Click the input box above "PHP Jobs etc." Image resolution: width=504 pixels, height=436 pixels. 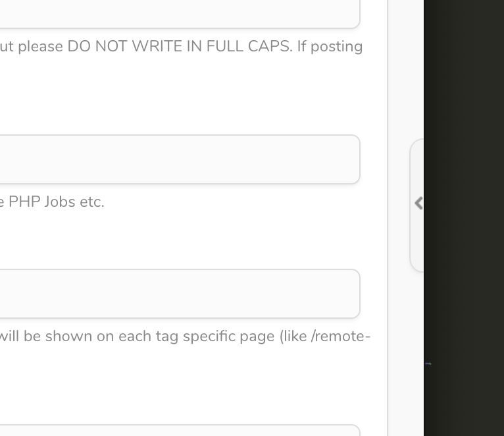click(x=178, y=159)
